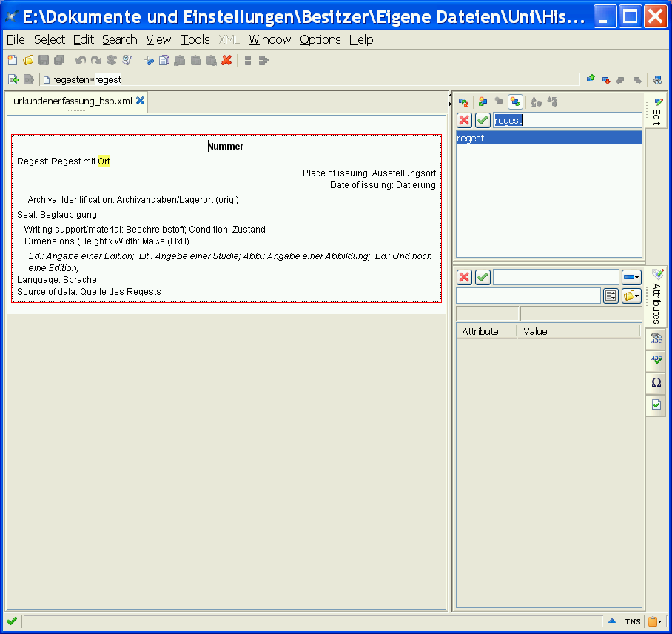Screen dimensions: 672x634
Task: Delete the selection with the red X toolbar icon
Action: pos(226,61)
